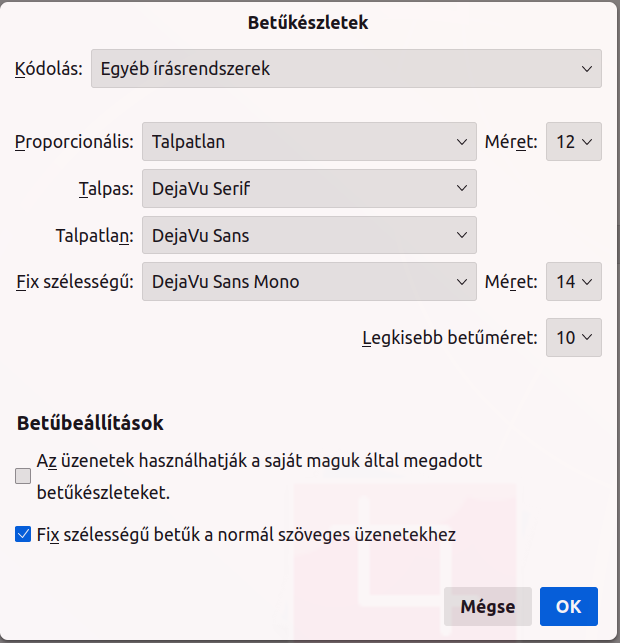Uncheck Fix szélességű betűk plain text checkbox

pyautogui.click(x=23, y=534)
